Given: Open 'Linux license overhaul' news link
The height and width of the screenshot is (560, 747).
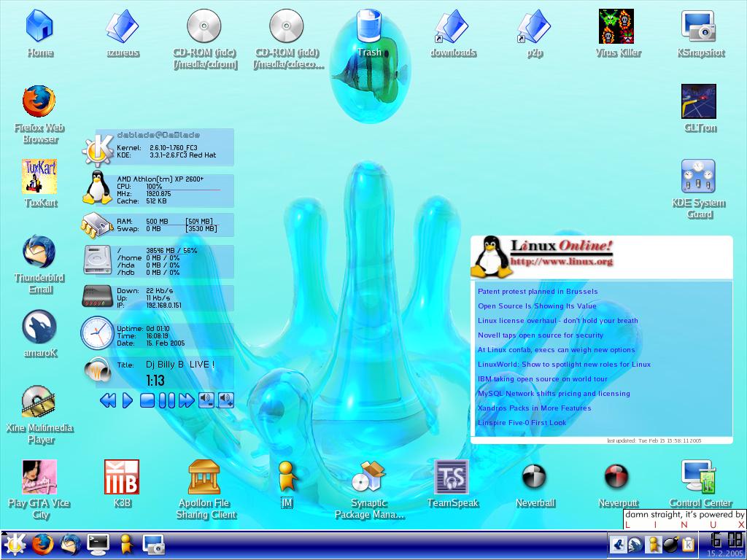Looking at the screenshot, I should point(558,321).
